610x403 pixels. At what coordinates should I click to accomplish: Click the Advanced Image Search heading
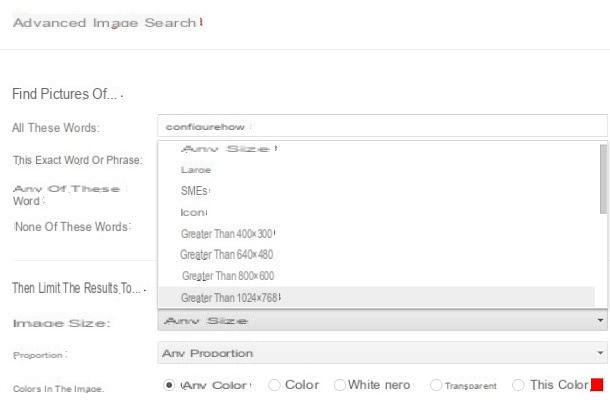104,23
